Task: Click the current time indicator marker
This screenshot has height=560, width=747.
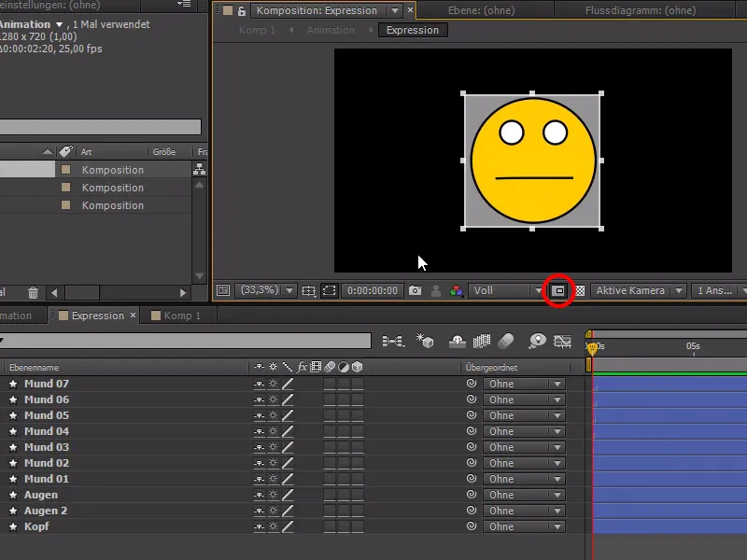Action: point(592,348)
